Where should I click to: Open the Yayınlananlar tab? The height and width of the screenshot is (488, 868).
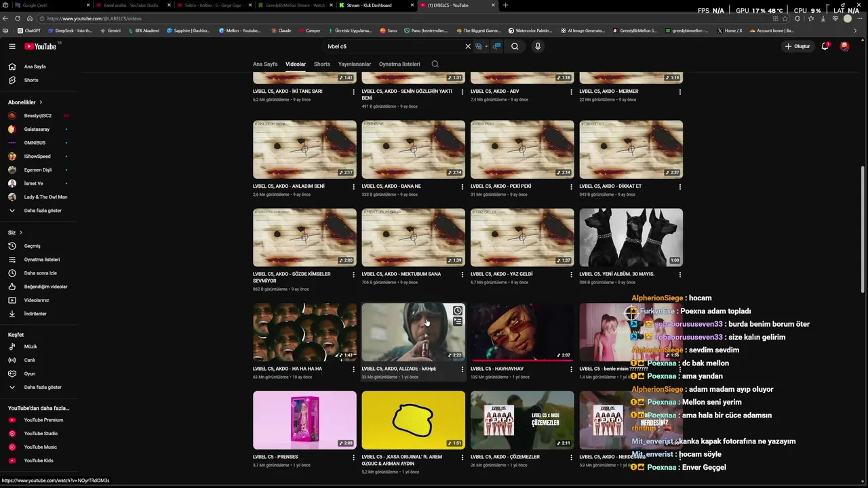point(355,64)
